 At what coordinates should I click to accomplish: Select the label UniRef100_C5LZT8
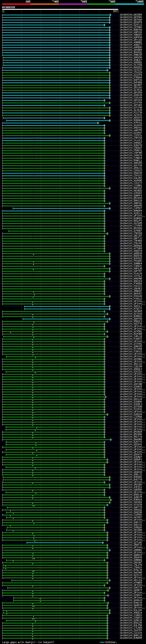point(131,565)
